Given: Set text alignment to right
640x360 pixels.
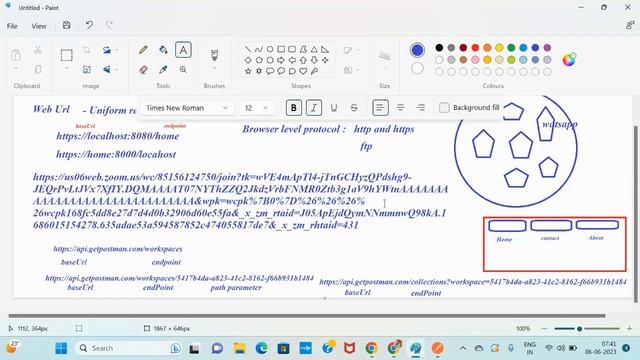Looking at the screenshot, I should (420, 108).
